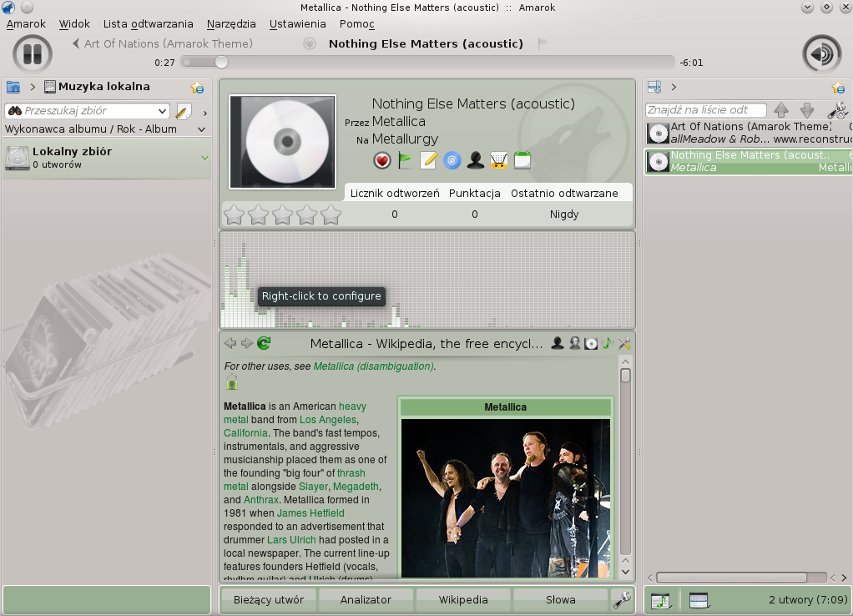The image size is (853, 616).
Task: Click the shopping cart icon under Metallurgy
Action: [x=499, y=160]
